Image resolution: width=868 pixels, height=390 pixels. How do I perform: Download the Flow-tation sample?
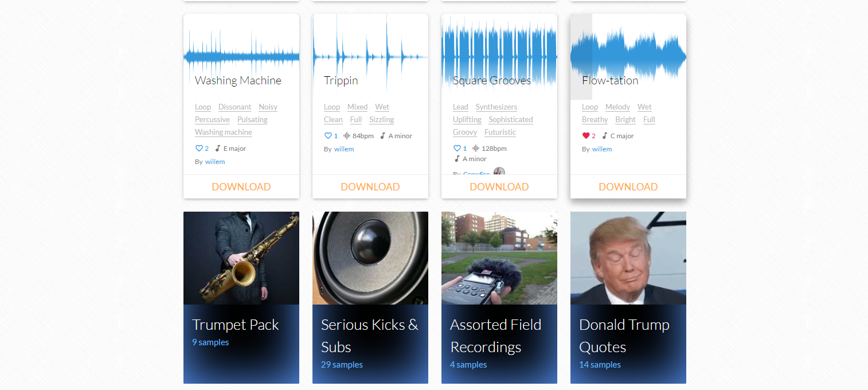[628, 187]
